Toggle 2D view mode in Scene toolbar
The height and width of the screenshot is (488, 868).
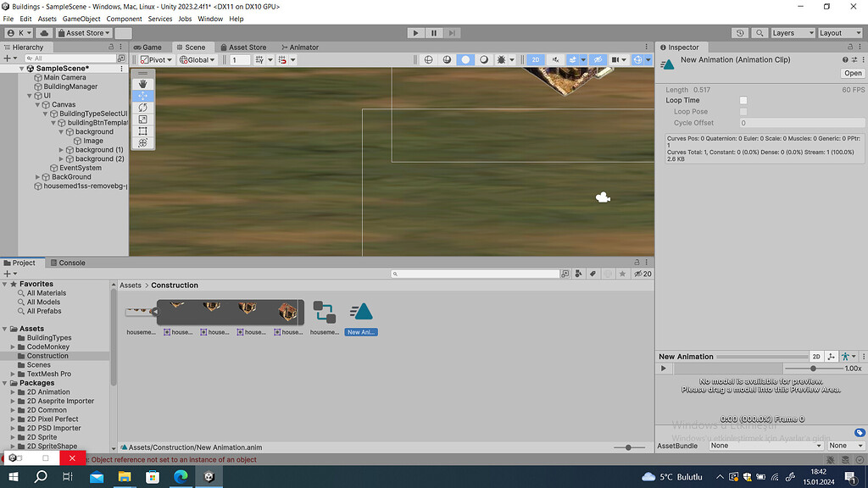[537, 59]
